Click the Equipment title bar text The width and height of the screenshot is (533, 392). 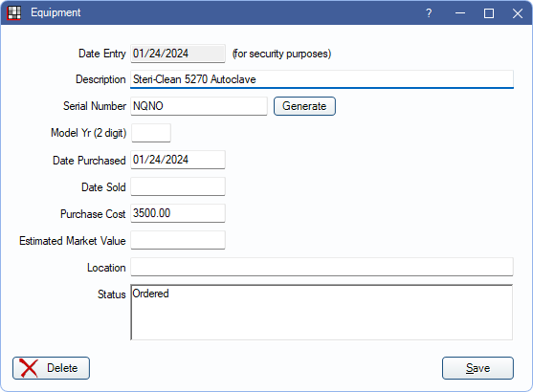click(x=56, y=12)
